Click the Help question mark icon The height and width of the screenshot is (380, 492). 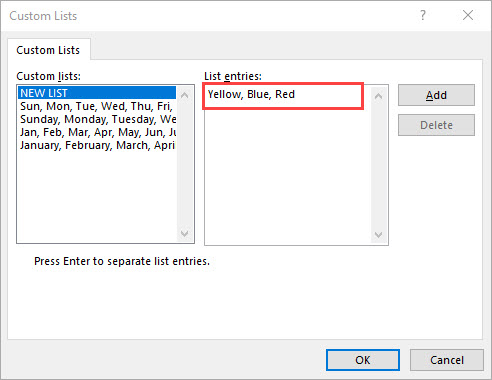423,15
